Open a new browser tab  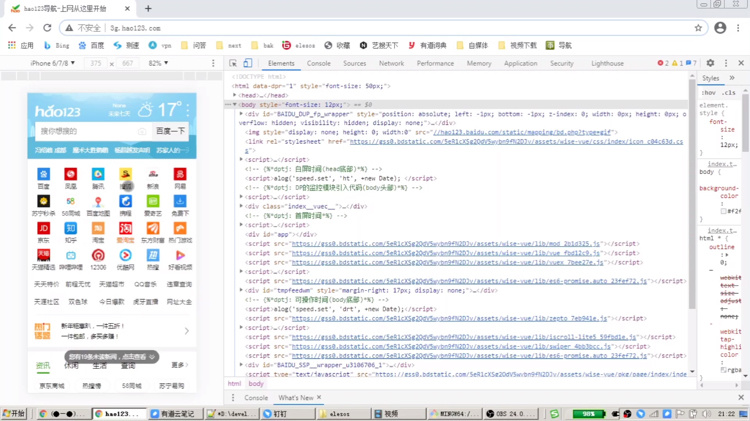point(148,9)
